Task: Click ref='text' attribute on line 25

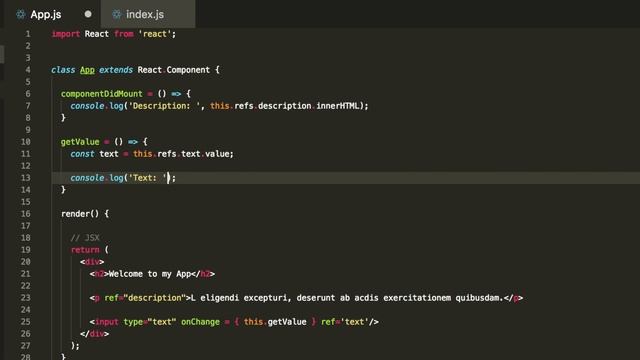Action: point(345,322)
